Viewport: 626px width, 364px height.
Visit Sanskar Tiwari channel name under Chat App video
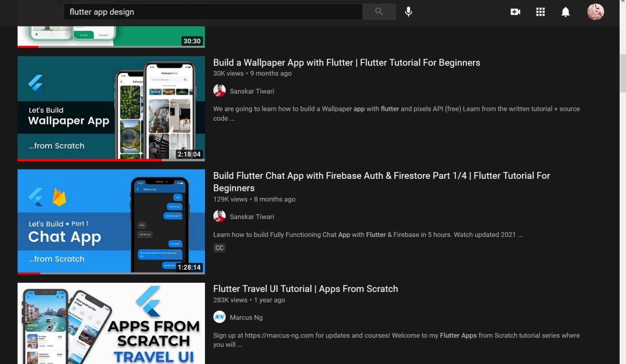tap(252, 217)
